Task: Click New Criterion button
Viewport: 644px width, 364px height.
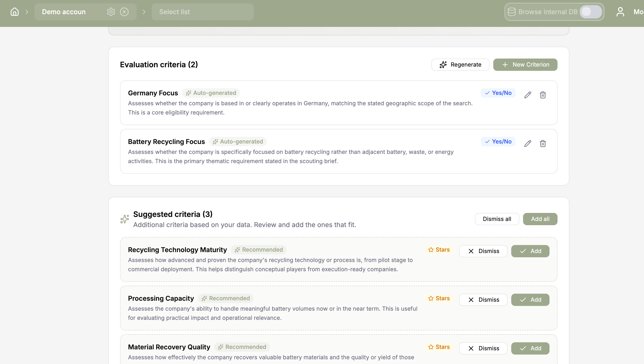Action: pyautogui.click(x=525, y=65)
